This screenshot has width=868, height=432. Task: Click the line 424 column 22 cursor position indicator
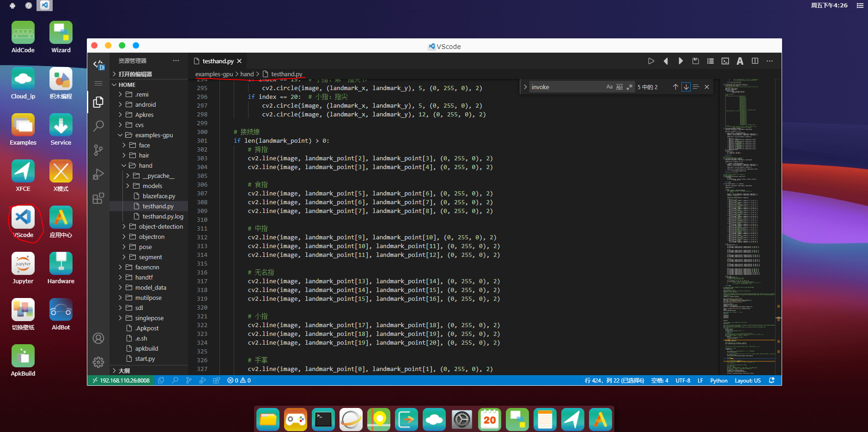pos(614,381)
